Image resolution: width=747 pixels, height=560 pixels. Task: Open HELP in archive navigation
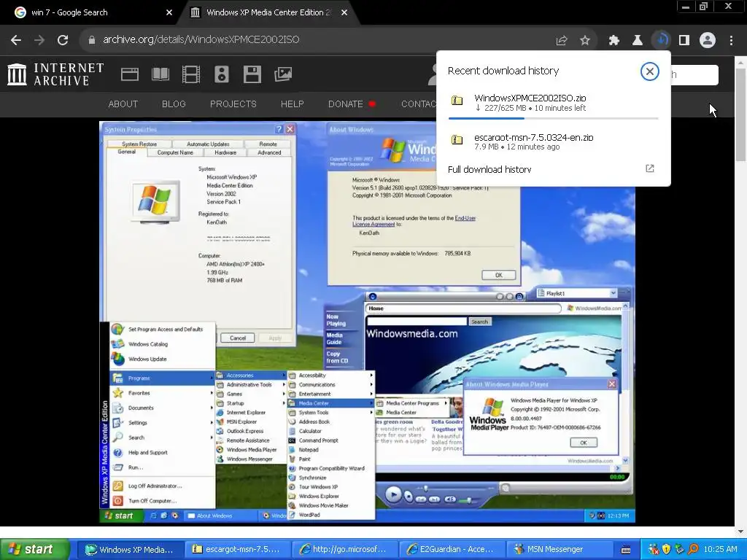point(292,104)
